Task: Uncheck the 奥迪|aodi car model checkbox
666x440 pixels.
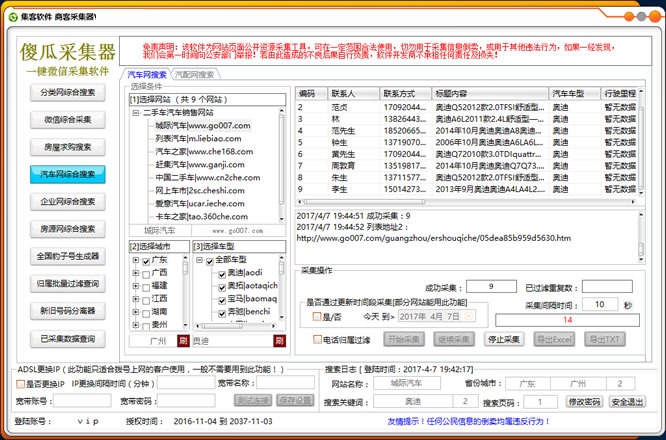Action: [222, 273]
